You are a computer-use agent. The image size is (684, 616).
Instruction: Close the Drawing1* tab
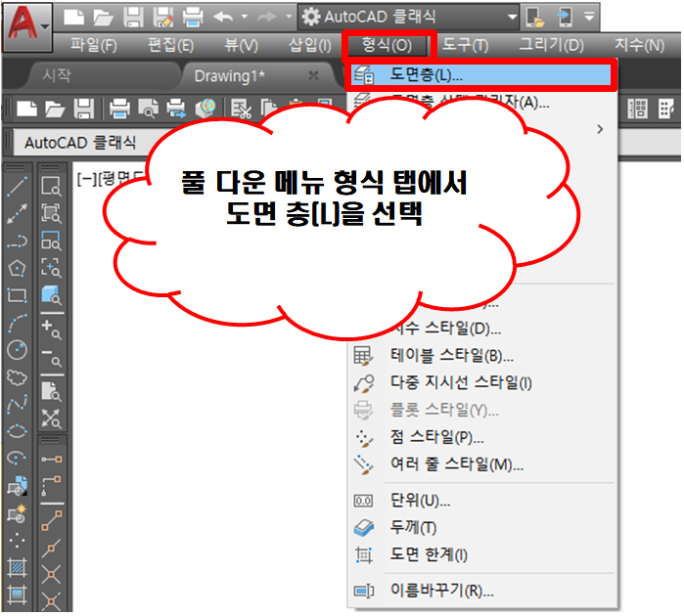[313, 76]
